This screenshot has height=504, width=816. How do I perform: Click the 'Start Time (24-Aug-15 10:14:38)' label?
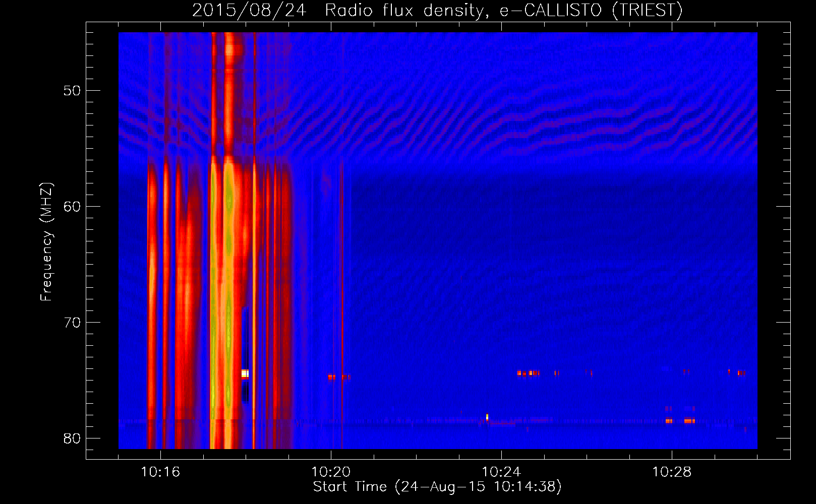pos(437,487)
